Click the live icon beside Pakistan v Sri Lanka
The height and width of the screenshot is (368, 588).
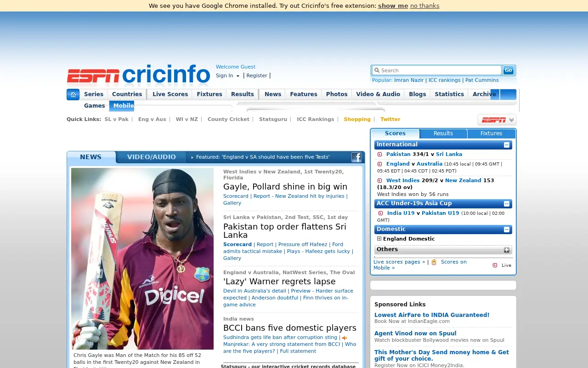tap(380, 155)
